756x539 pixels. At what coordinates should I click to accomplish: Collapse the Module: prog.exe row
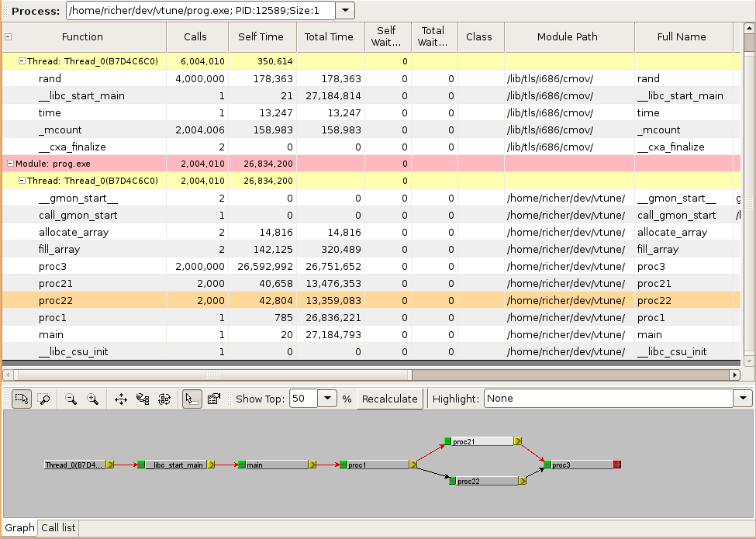[9, 164]
